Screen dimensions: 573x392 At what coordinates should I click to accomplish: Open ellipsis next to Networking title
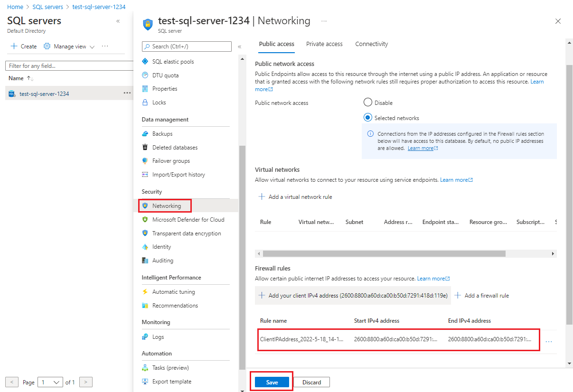pyautogui.click(x=324, y=21)
